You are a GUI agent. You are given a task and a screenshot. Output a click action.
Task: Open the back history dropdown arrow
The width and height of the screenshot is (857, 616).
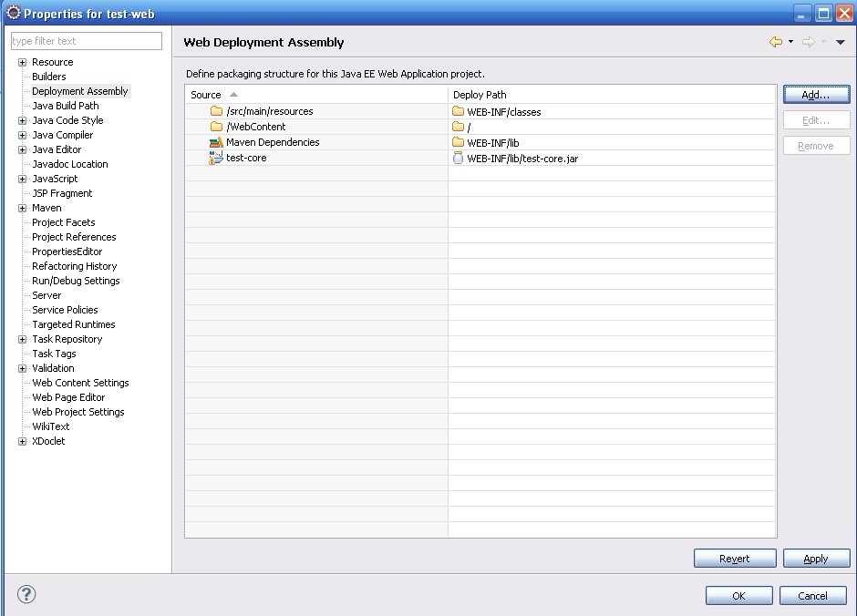point(790,42)
